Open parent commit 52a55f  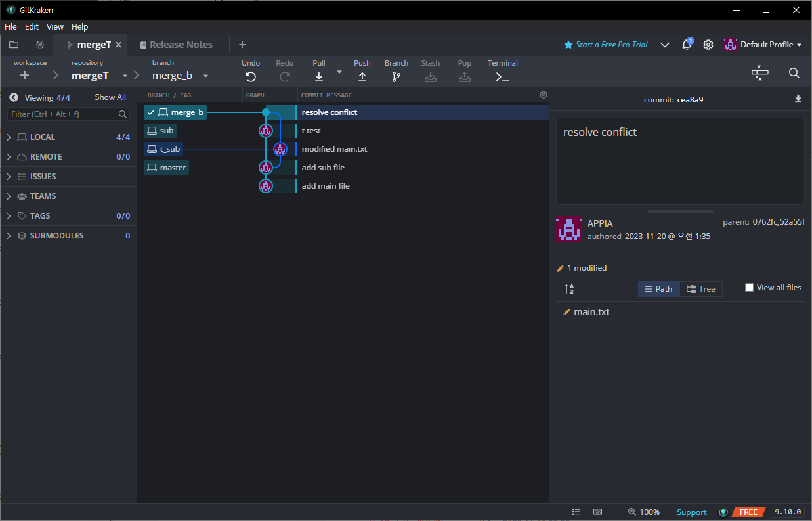[792, 222]
